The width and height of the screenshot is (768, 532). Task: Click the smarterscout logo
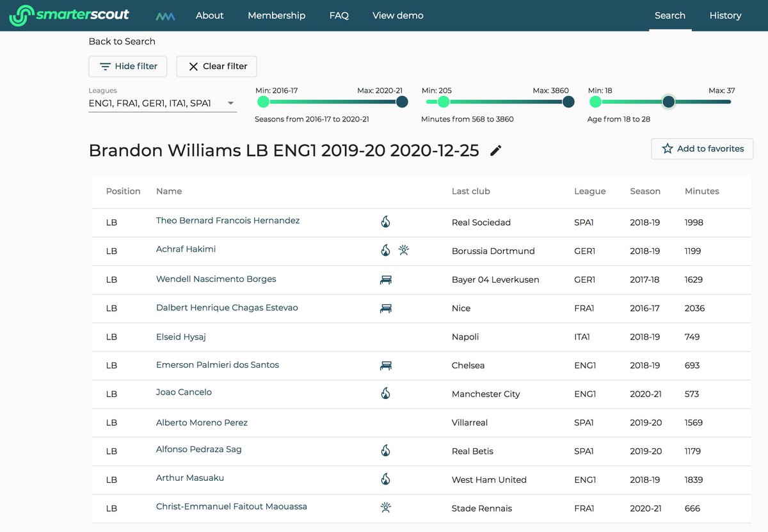tap(69, 15)
